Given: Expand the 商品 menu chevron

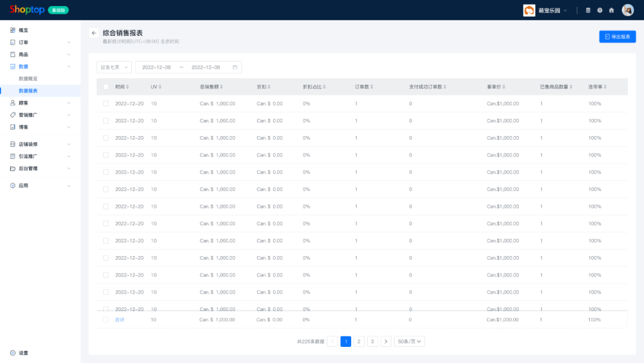Looking at the screenshot, I should 69,54.
